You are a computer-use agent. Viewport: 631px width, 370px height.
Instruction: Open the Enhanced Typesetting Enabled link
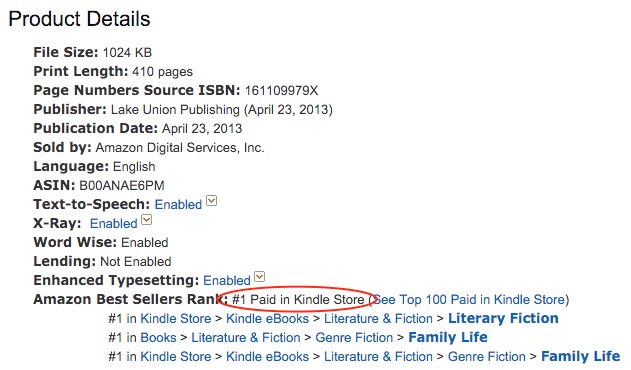pos(227,280)
